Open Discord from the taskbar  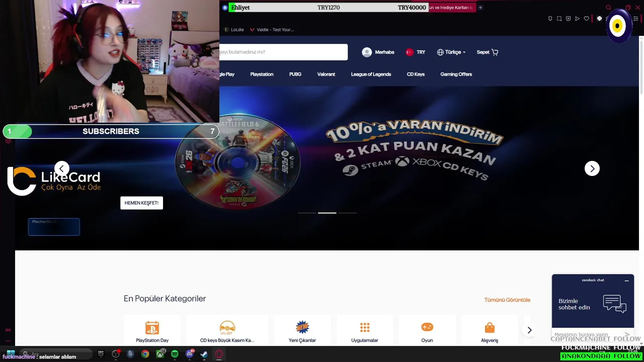pos(190,354)
